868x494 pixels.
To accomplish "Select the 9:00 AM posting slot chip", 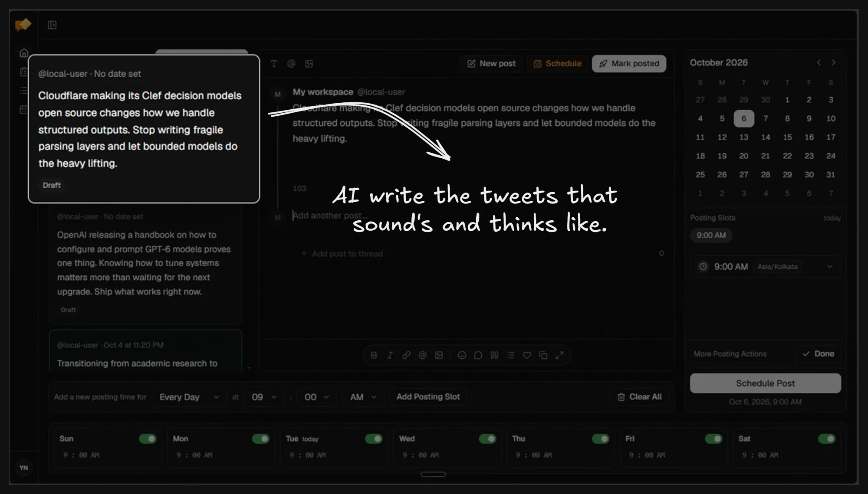I will pyautogui.click(x=711, y=235).
